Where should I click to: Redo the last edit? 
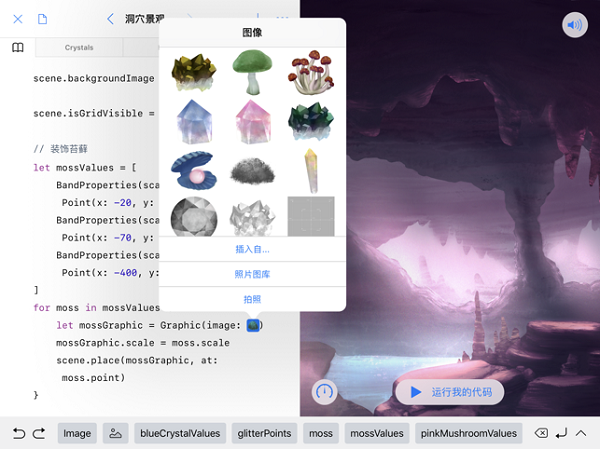click(39, 433)
